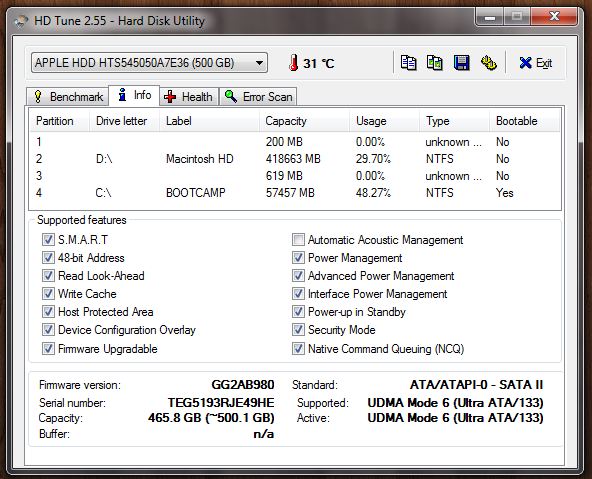Click the copy screenshot icon
This screenshot has width=592, height=479.
[x=435, y=63]
